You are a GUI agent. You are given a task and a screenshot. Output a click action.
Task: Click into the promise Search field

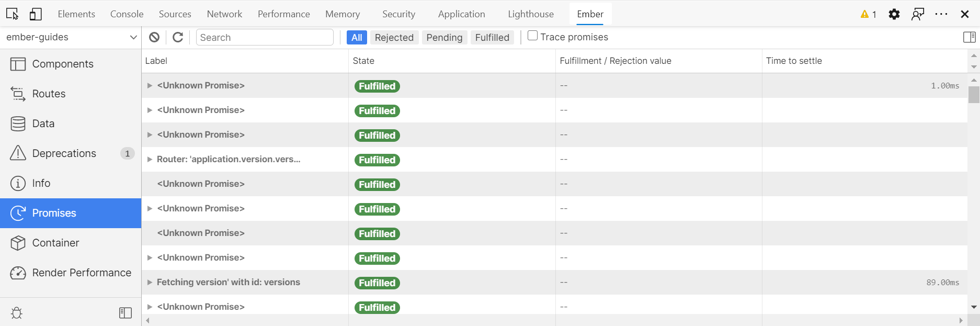pyautogui.click(x=265, y=38)
